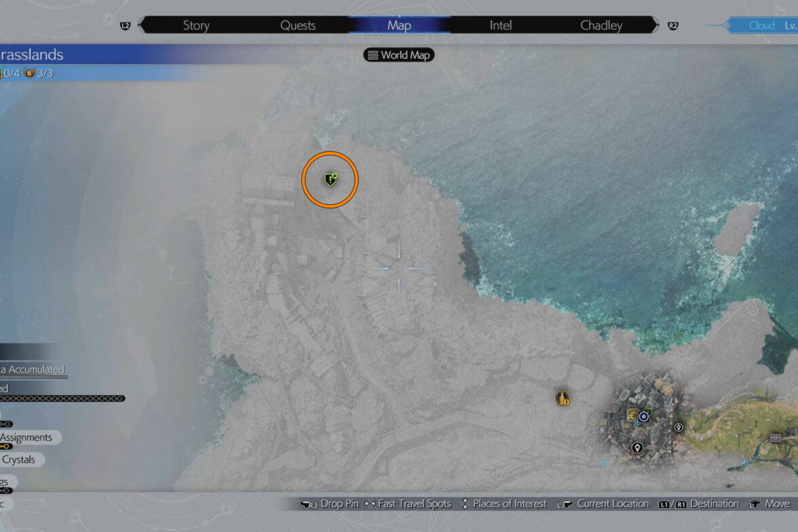Image resolution: width=798 pixels, height=532 pixels.
Task: Select the yellow crescent moon marker in town
Action: tap(632, 415)
